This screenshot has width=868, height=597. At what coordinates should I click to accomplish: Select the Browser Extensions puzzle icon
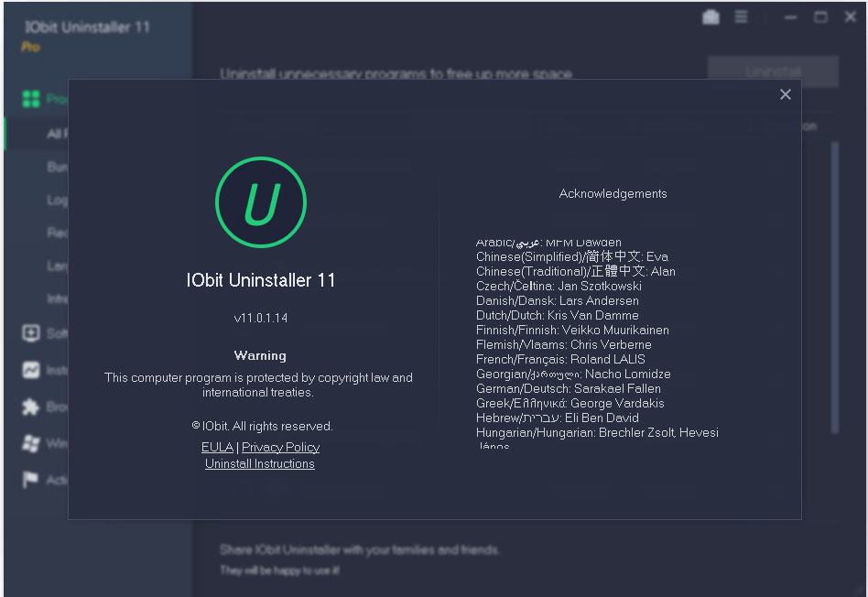point(31,407)
